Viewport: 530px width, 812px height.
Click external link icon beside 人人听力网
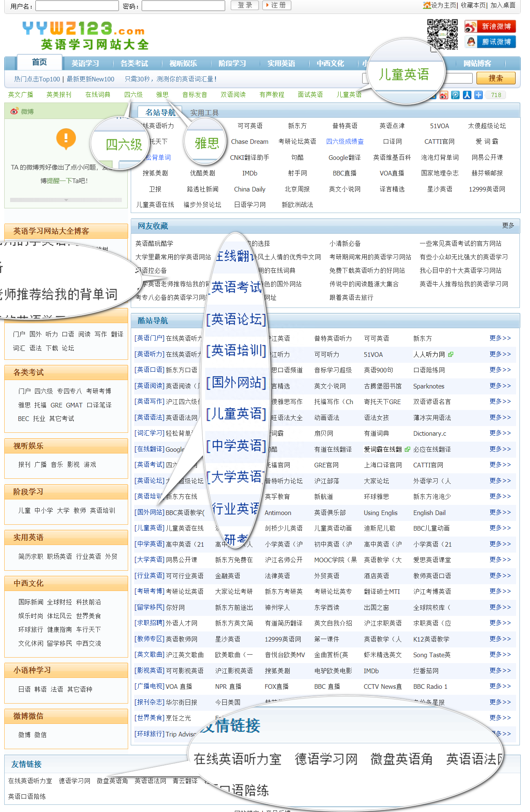click(451, 354)
